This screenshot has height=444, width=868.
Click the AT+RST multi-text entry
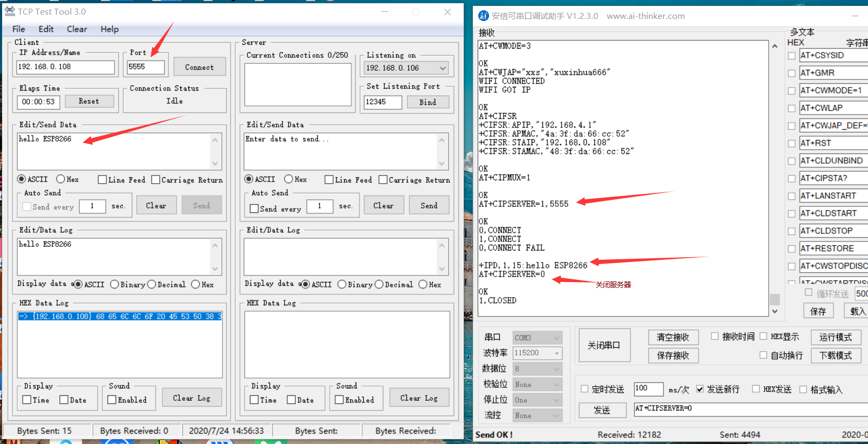(833, 143)
